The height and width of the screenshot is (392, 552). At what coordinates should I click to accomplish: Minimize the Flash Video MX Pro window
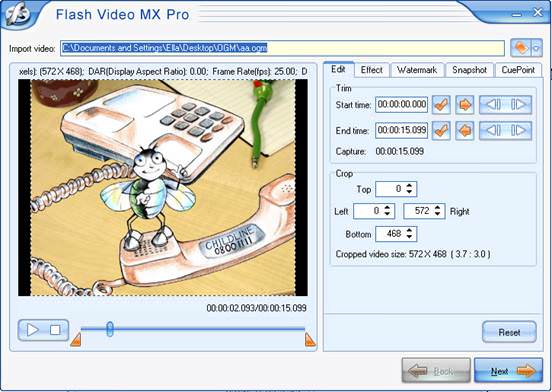pyautogui.click(x=517, y=14)
